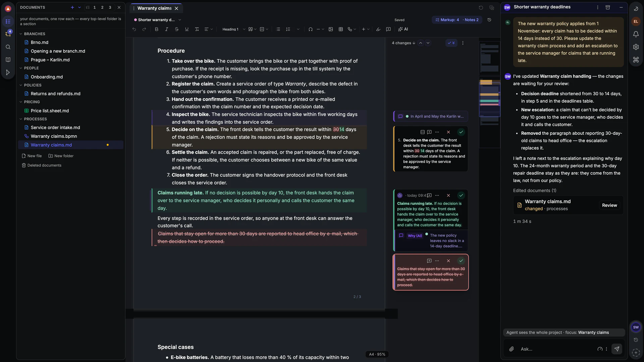
Task: Reject the 'Decide on the claim' change
Action: (x=448, y=132)
